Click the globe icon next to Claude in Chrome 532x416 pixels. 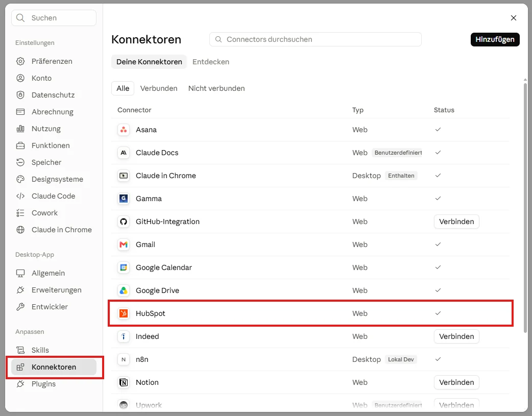pyautogui.click(x=20, y=230)
